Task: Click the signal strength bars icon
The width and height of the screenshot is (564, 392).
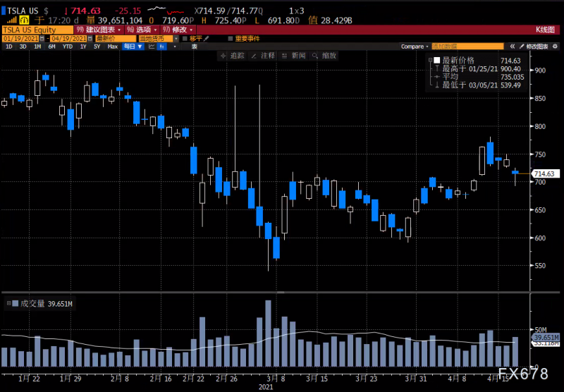Action: (x=11, y=20)
